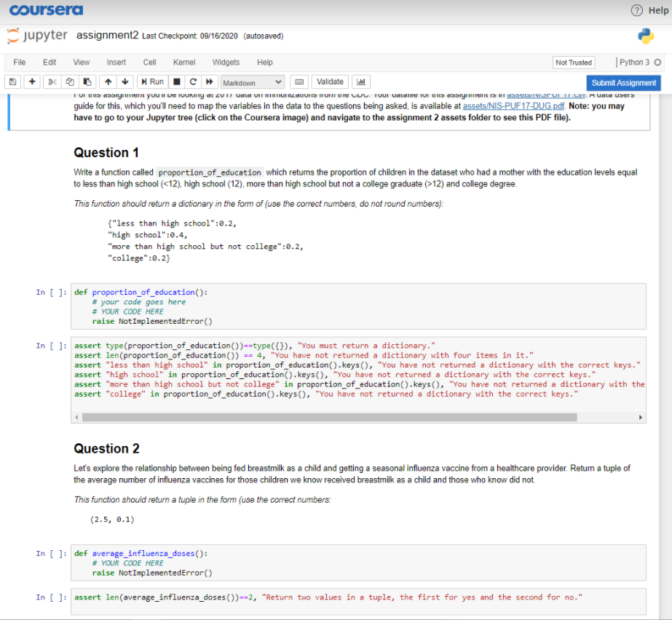
Task: Run the selected cell
Action: coord(153,82)
